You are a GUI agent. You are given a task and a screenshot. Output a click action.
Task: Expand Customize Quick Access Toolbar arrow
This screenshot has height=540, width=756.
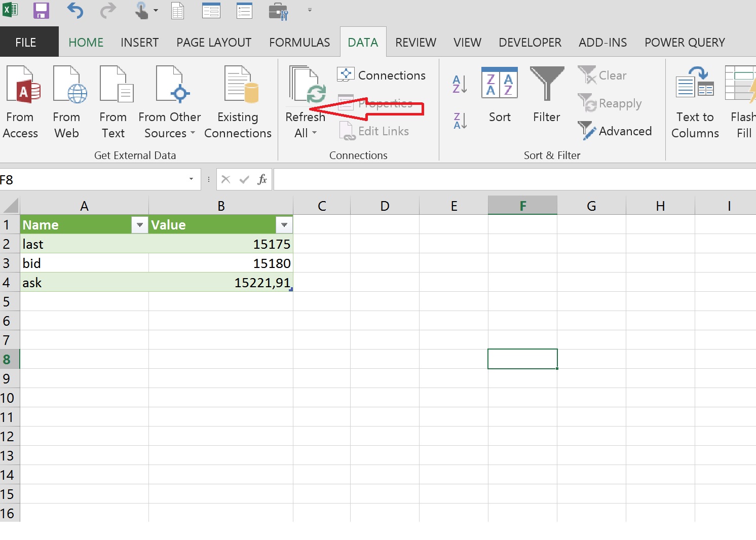click(310, 10)
